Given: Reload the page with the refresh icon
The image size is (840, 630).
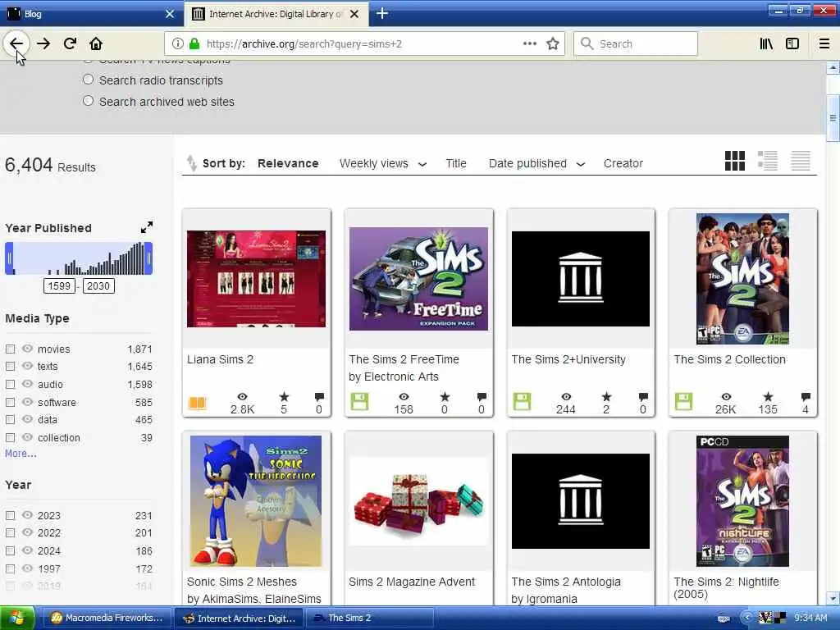Looking at the screenshot, I should (x=70, y=43).
